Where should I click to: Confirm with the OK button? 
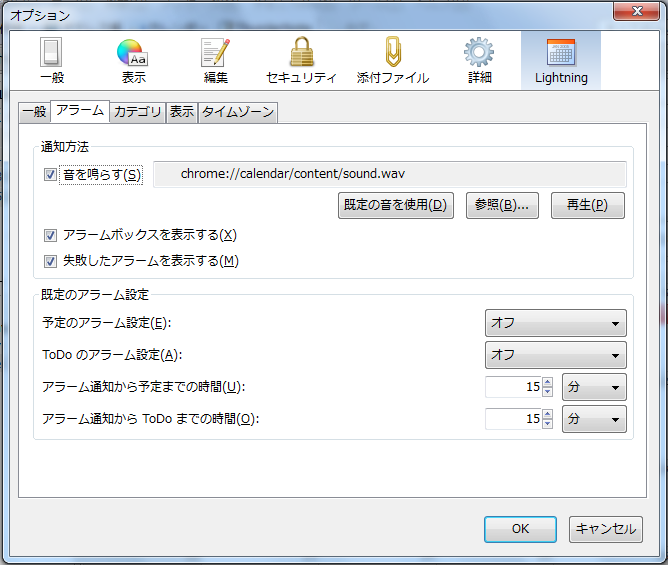pyautogui.click(x=520, y=529)
